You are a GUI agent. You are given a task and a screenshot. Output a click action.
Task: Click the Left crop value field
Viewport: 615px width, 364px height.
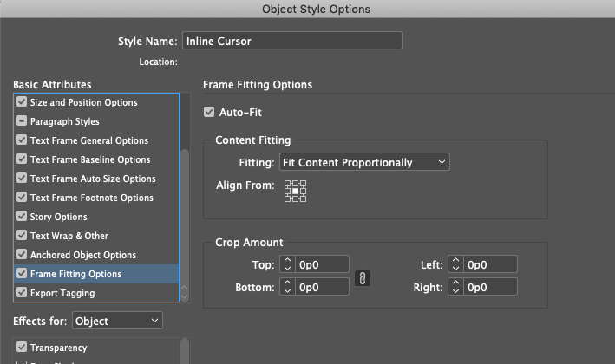[490, 264]
